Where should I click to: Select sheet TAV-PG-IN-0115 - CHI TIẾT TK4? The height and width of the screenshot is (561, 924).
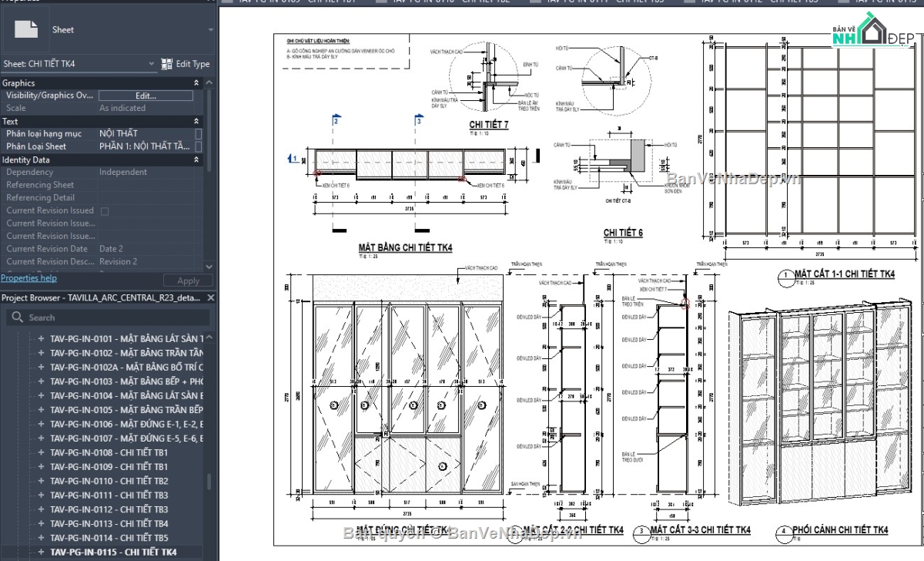pos(113,553)
